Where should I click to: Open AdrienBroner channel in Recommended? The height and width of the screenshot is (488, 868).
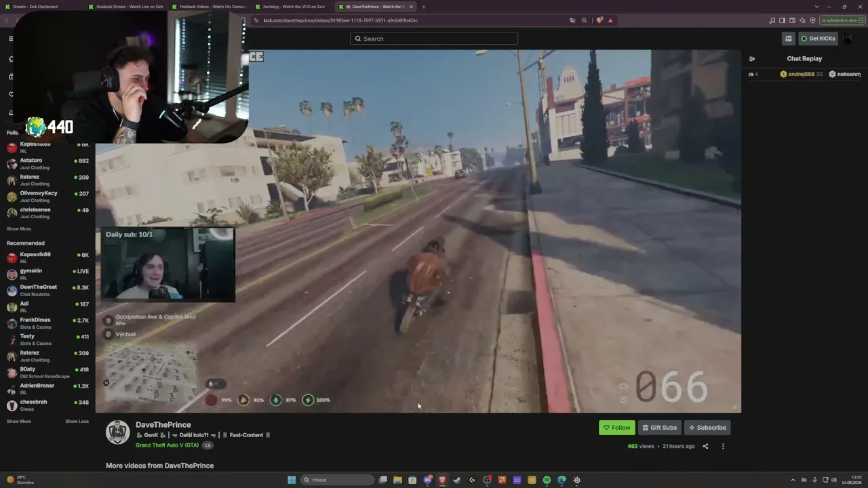47,389
